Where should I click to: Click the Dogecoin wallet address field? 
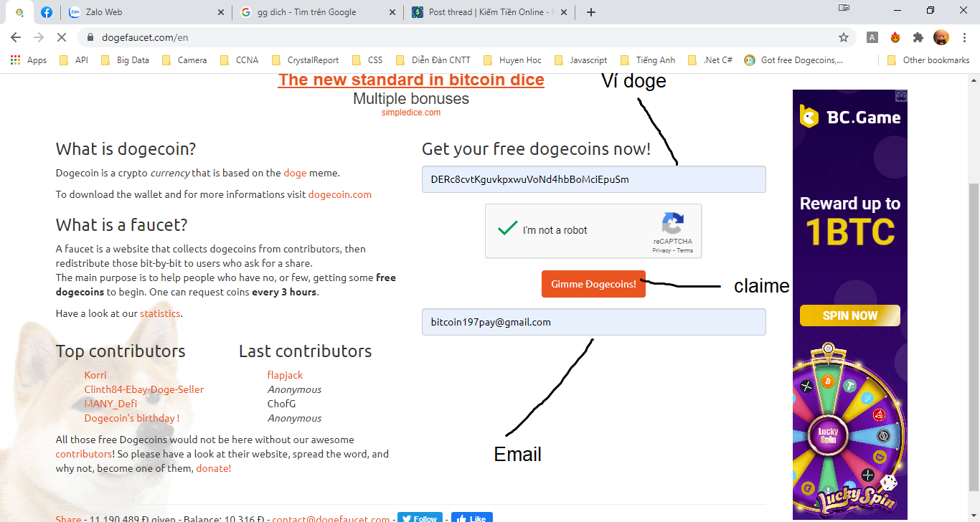pos(594,179)
